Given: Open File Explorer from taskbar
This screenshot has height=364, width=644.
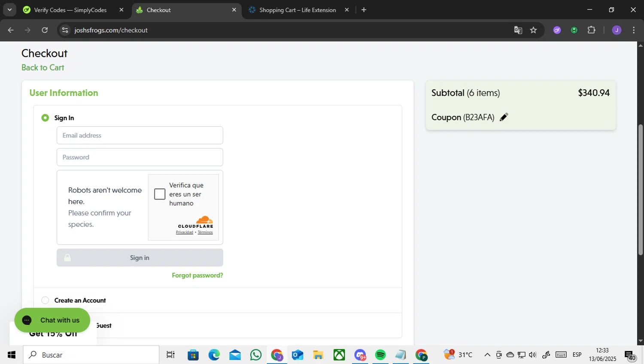Looking at the screenshot, I should click(x=318, y=355).
